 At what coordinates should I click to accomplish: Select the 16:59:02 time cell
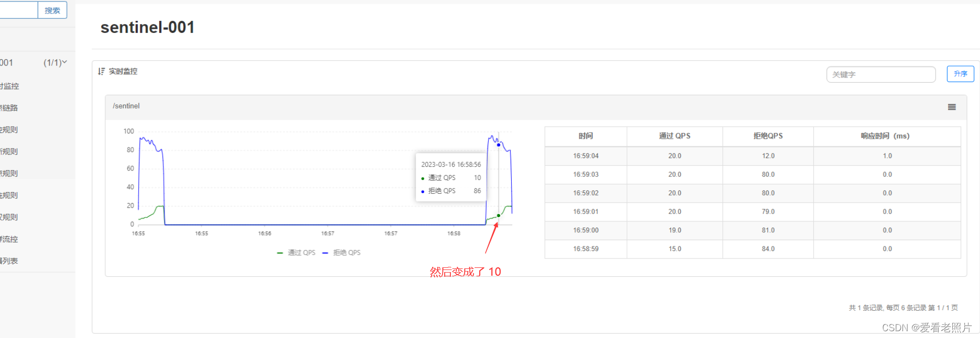point(586,193)
